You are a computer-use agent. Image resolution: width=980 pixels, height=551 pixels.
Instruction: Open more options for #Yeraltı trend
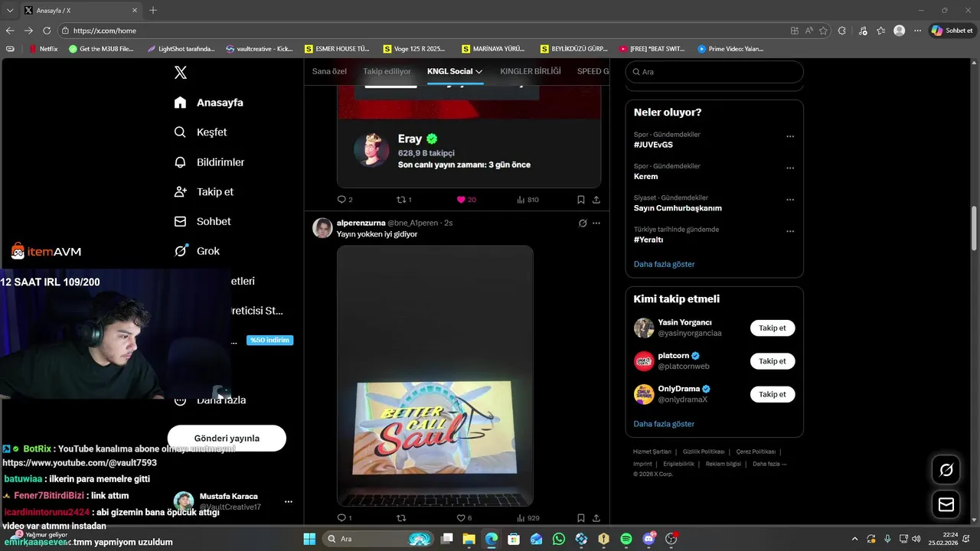[790, 231]
